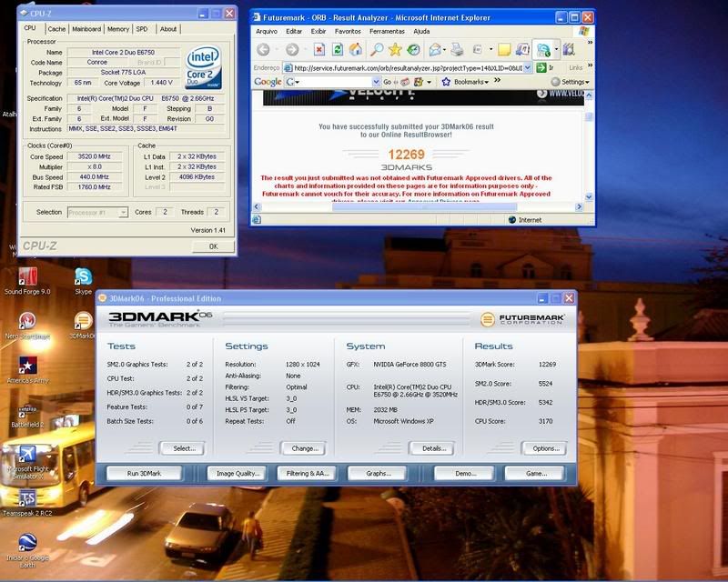Launch Battlefield 2 desktop icon
The height and width of the screenshot is (582, 728).
(27, 416)
